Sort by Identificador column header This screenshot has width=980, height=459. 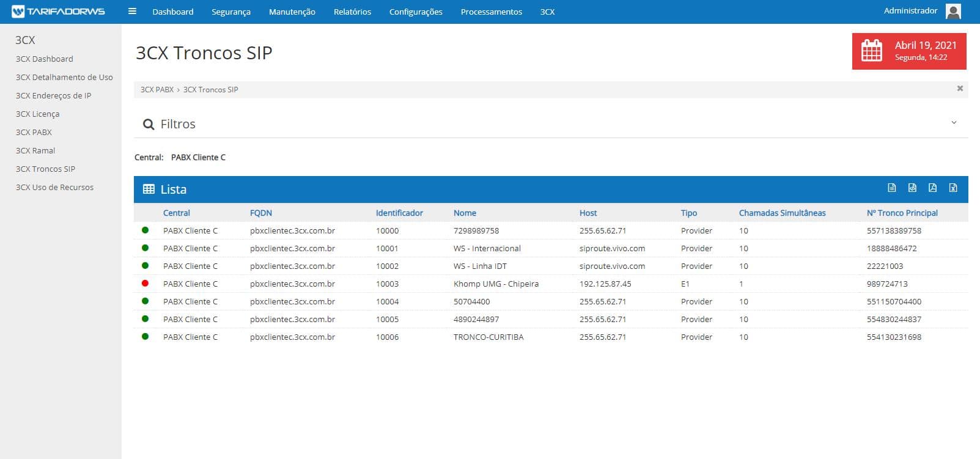pyautogui.click(x=399, y=213)
